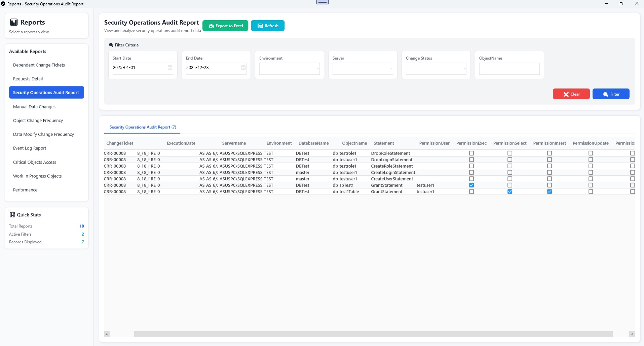Uncheck PermissionSelect for the test1Table row
644x346 pixels.
(x=510, y=192)
